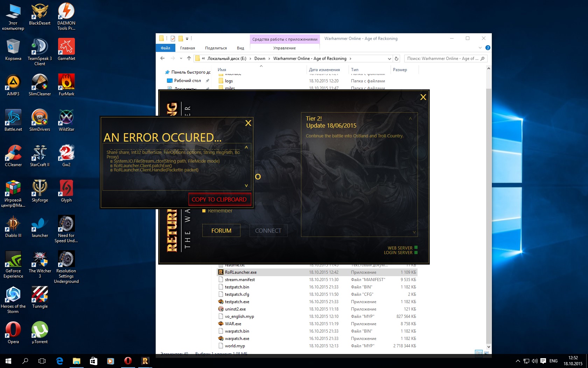The height and width of the screenshot is (368, 588).
Task: Click the Explorer refresh button
Action: tap(397, 59)
